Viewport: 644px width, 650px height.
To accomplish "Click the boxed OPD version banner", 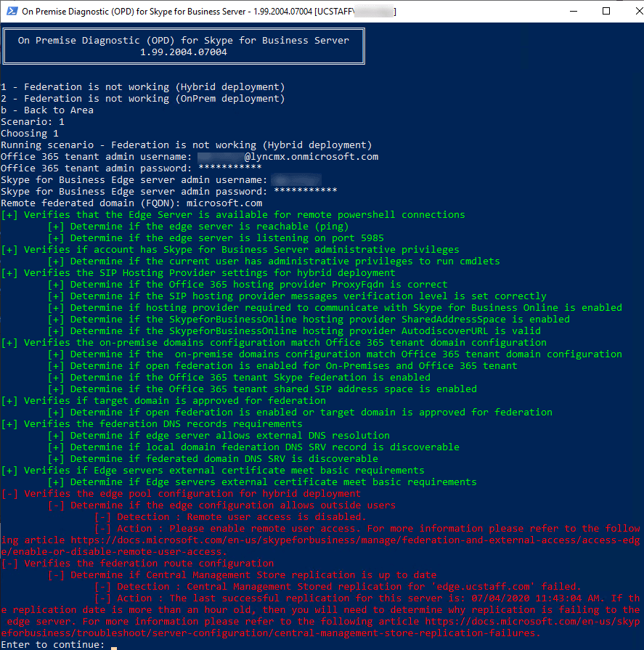I will 183,46.
